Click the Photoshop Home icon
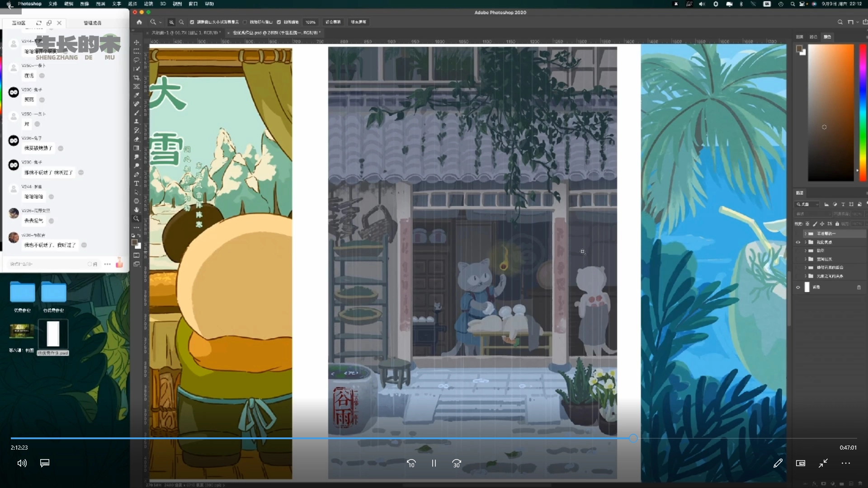Viewport: 868px width, 488px height. pos(139,22)
